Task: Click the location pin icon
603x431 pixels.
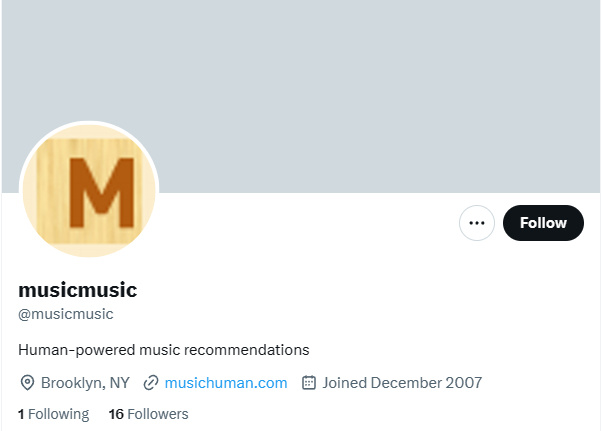Action: [27, 382]
